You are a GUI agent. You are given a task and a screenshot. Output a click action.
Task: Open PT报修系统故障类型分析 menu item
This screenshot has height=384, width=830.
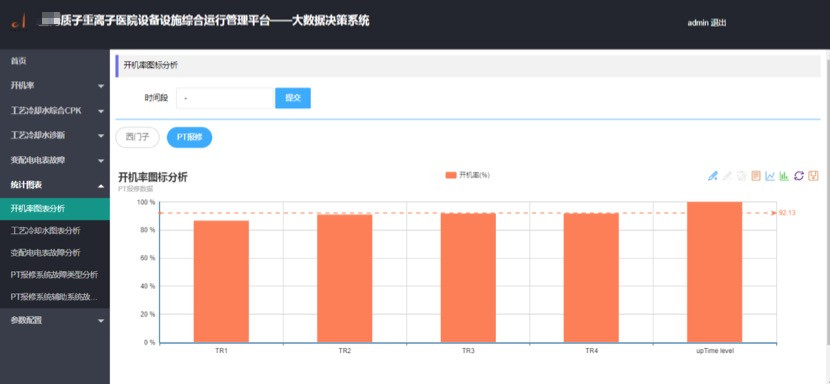click(55, 275)
